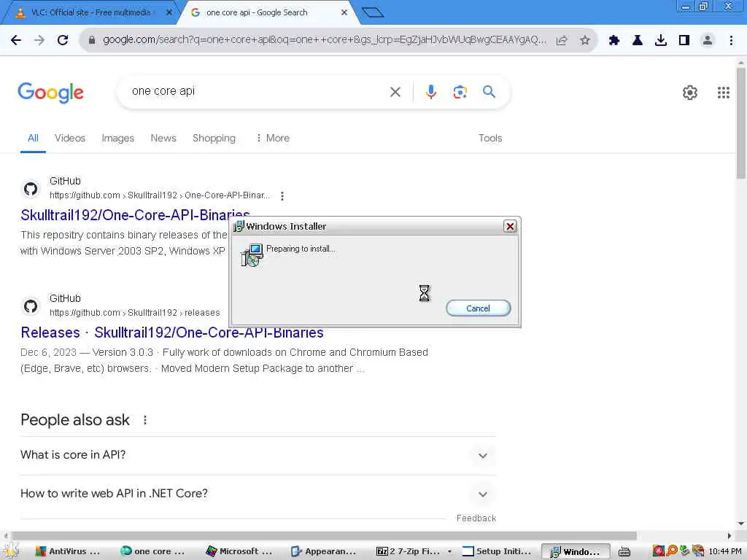Click the Windows Installer title bar icon
Image resolution: width=747 pixels, height=560 pixels.
[x=239, y=227]
